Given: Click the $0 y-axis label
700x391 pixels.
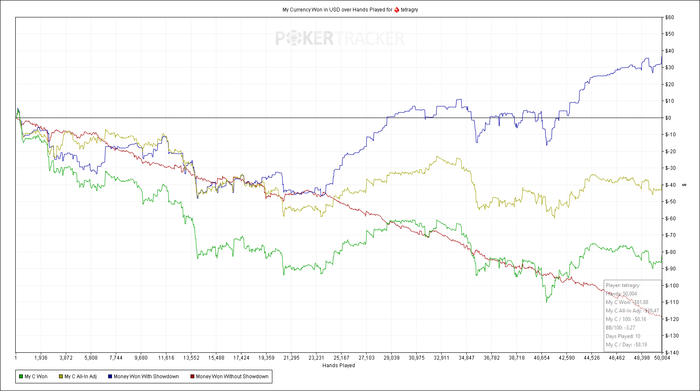Looking at the screenshot, I should click(x=668, y=118).
